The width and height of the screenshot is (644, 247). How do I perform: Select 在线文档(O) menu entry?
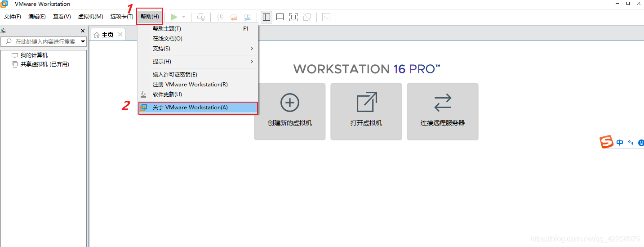click(198, 39)
